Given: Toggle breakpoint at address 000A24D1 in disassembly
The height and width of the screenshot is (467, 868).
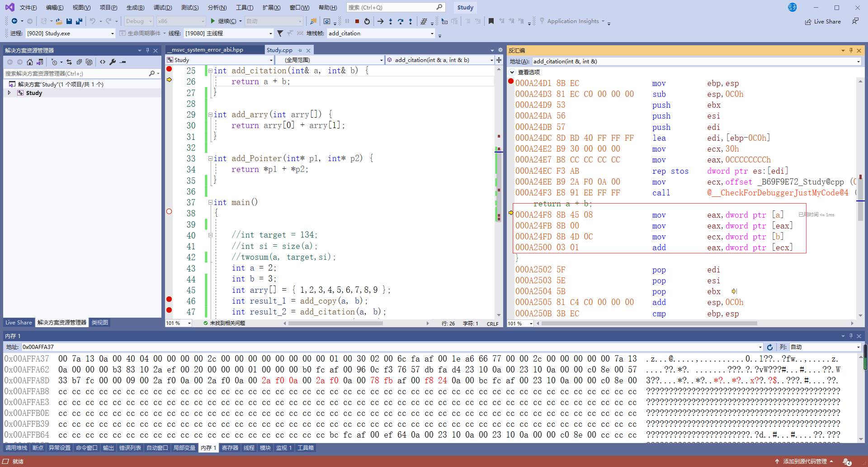Looking at the screenshot, I should [x=511, y=81].
